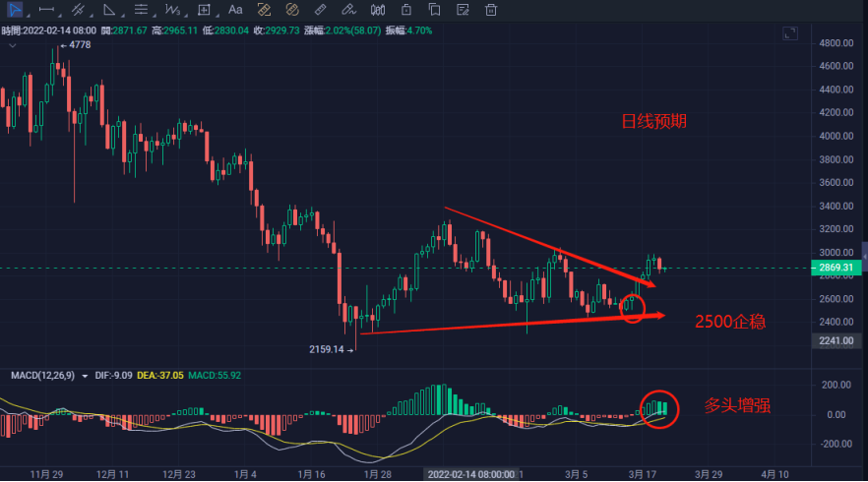This screenshot has height=482, width=868.
Task: Click the 2241.00 price label on axis
Action: tap(836, 341)
